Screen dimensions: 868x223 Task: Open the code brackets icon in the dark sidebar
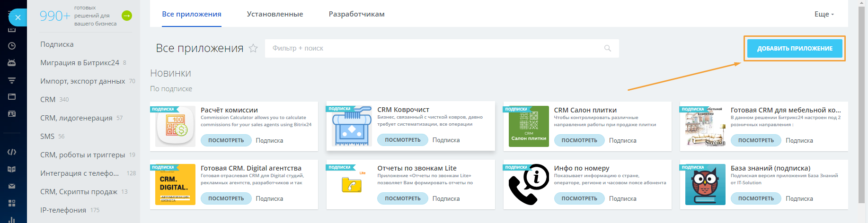[x=12, y=152]
